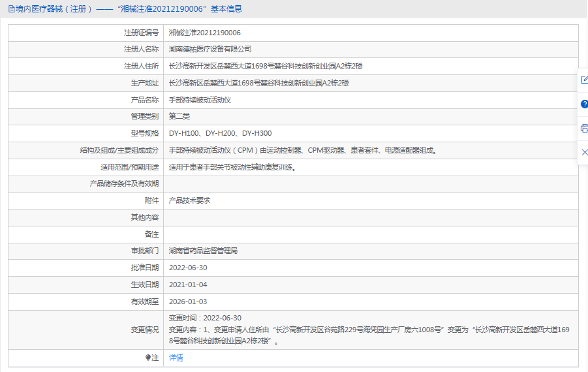The height and width of the screenshot is (372, 588).
Task: Click the expiry date 2026-01-03 value
Action: pos(188,302)
